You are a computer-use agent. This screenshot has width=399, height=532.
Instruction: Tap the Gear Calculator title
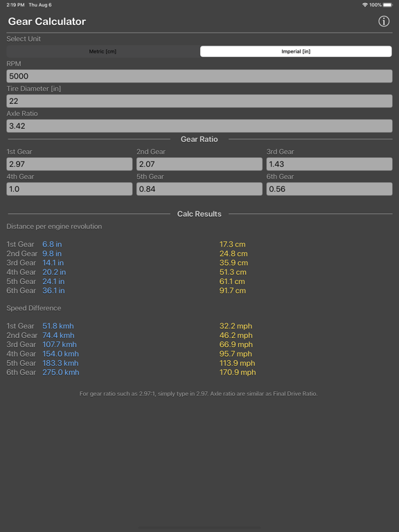tap(47, 21)
